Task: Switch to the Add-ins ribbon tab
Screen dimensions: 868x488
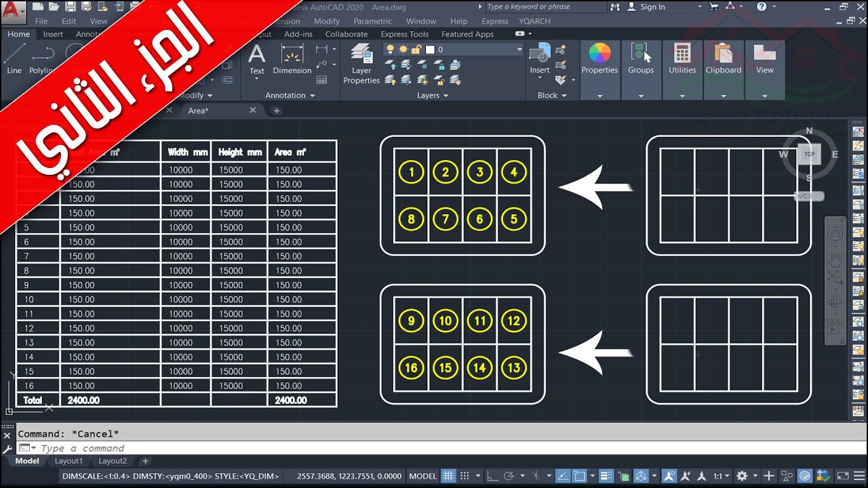Action: (x=298, y=34)
